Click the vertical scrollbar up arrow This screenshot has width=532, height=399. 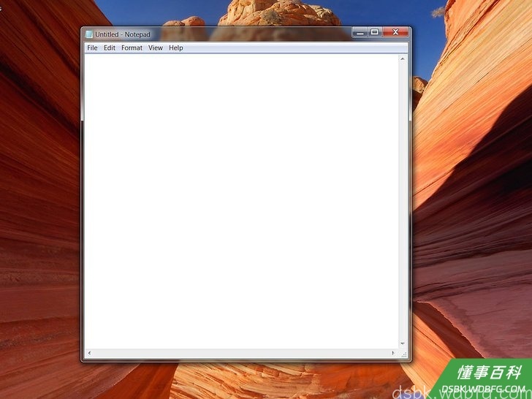pos(403,59)
